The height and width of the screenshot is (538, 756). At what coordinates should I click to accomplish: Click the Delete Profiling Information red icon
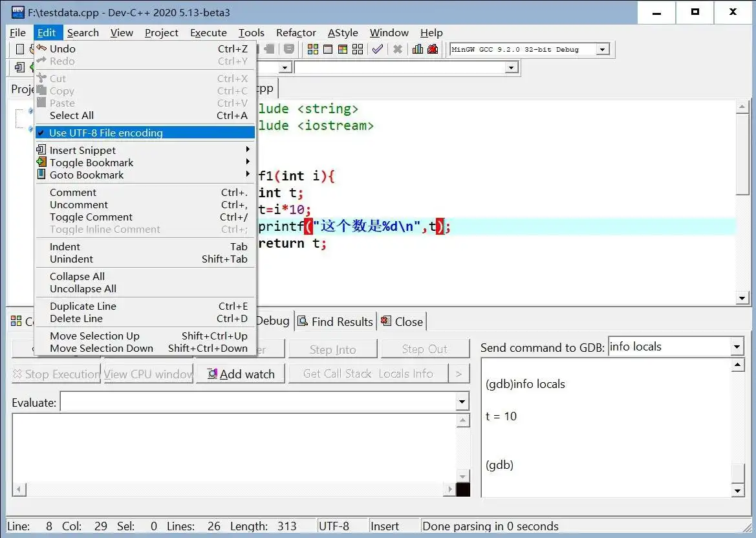[x=433, y=49]
